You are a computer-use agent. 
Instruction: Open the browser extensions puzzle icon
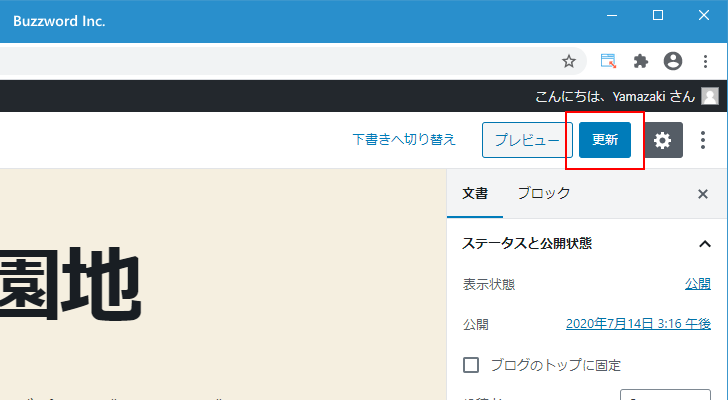(x=641, y=61)
